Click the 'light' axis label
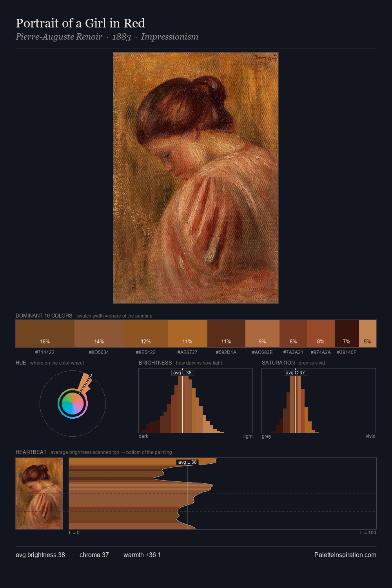392x588 pixels. [x=248, y=436]
